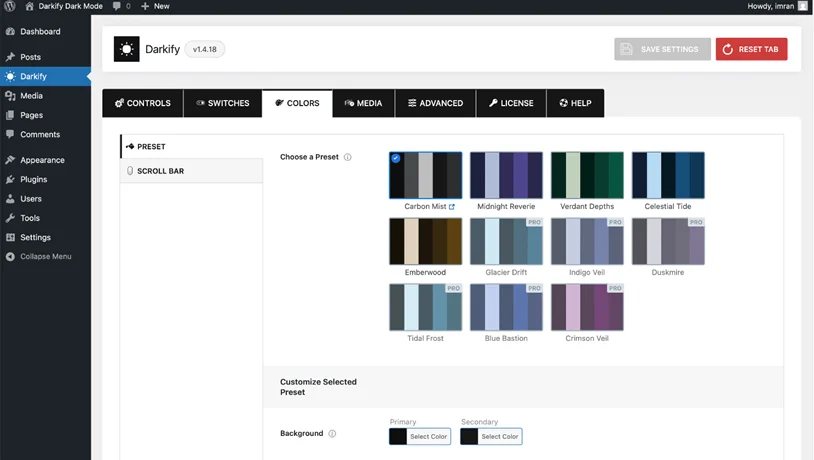The image size is (814, 460).
Task: Click the Posts pin icon
Action: coord(10,57)
